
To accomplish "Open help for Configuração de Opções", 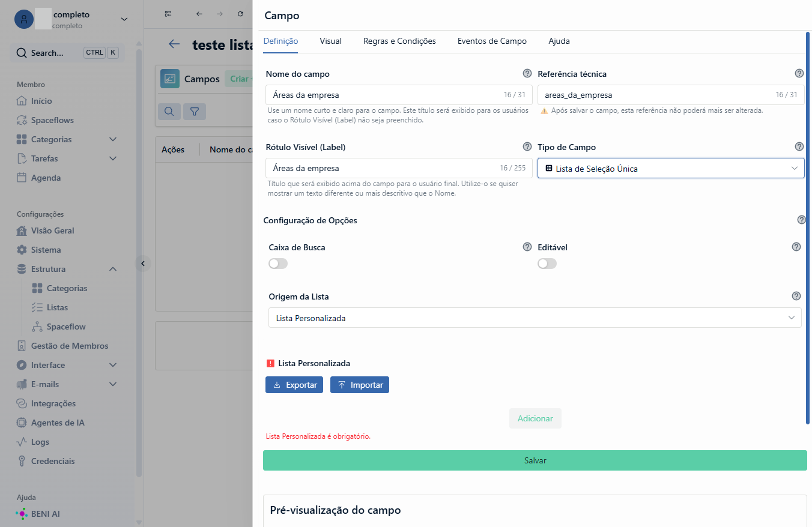I will (802, 220).
